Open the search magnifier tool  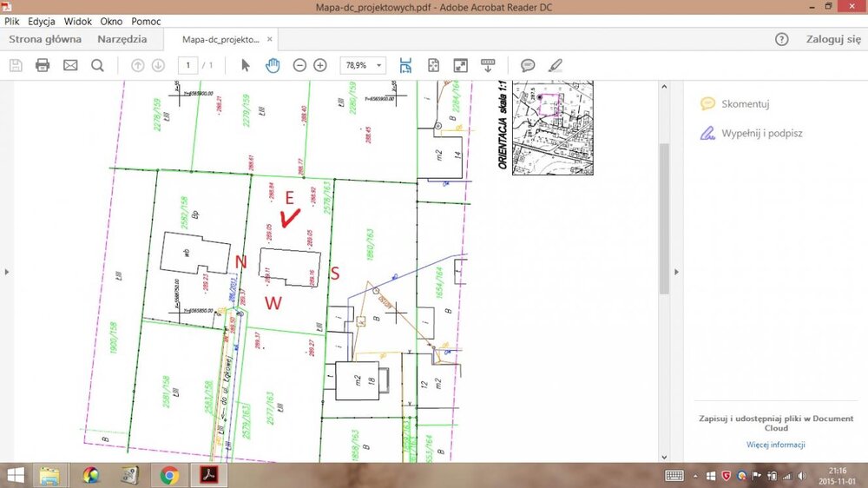click(97, 65)
